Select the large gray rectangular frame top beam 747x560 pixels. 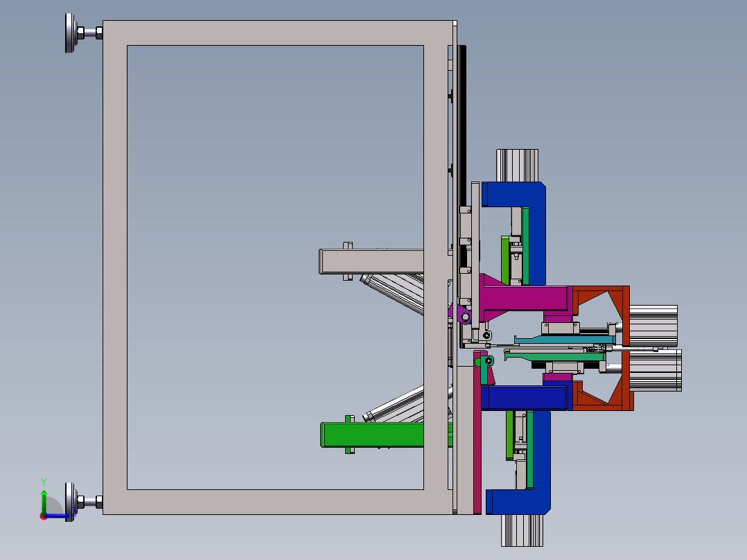(279, 33)
